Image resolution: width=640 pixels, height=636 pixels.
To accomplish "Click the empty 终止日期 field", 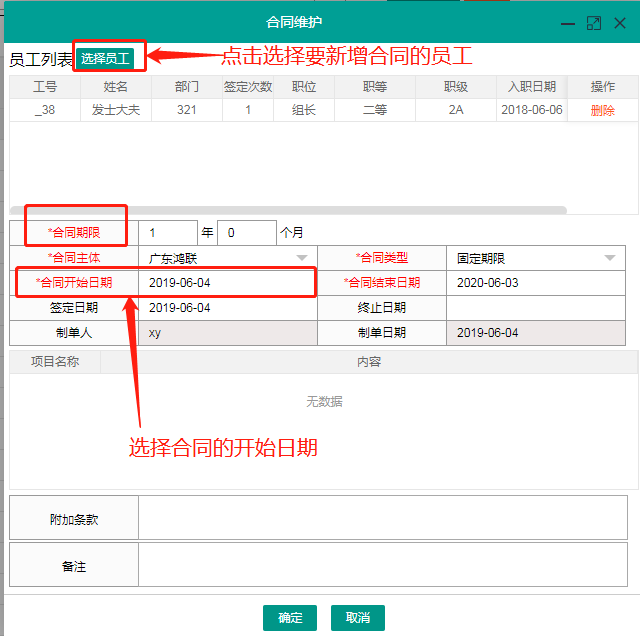I will [x=541, y=308].
